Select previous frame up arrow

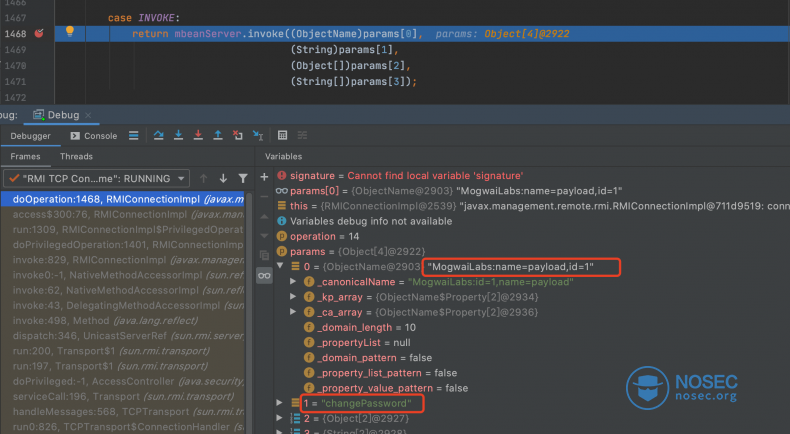click(204, 178)
